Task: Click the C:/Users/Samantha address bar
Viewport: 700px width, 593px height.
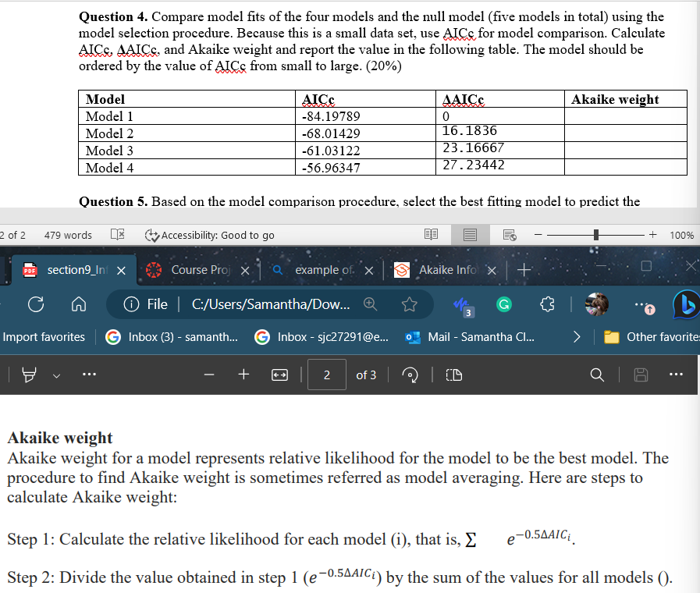Action: click(x=271, y=304)
